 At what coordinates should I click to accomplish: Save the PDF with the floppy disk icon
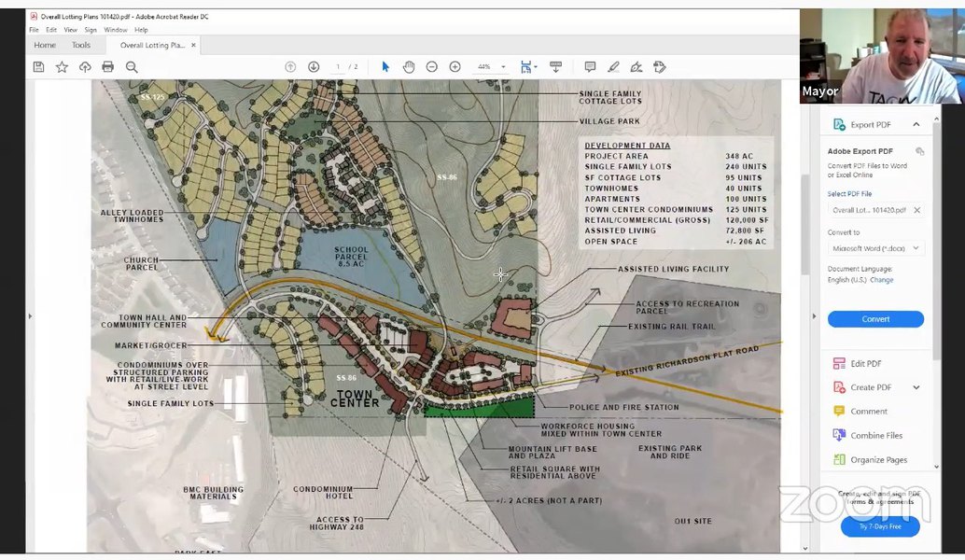click(39, 67)
